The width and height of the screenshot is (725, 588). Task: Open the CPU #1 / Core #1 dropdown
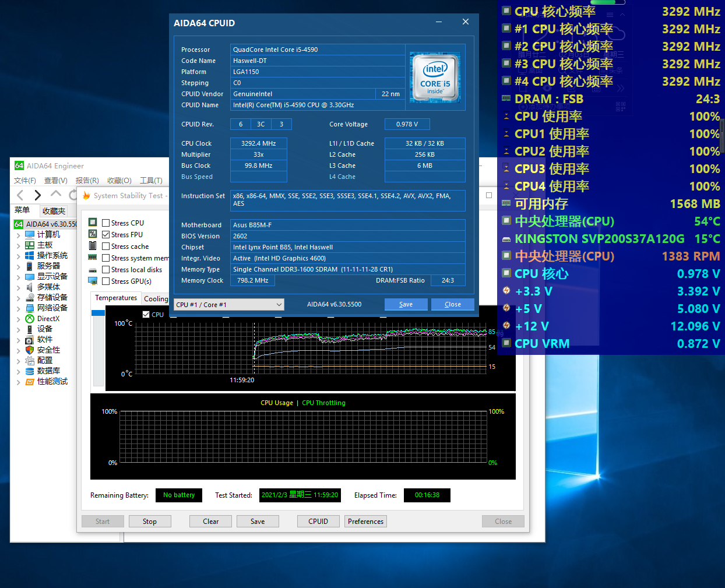(x=229, y=305)
